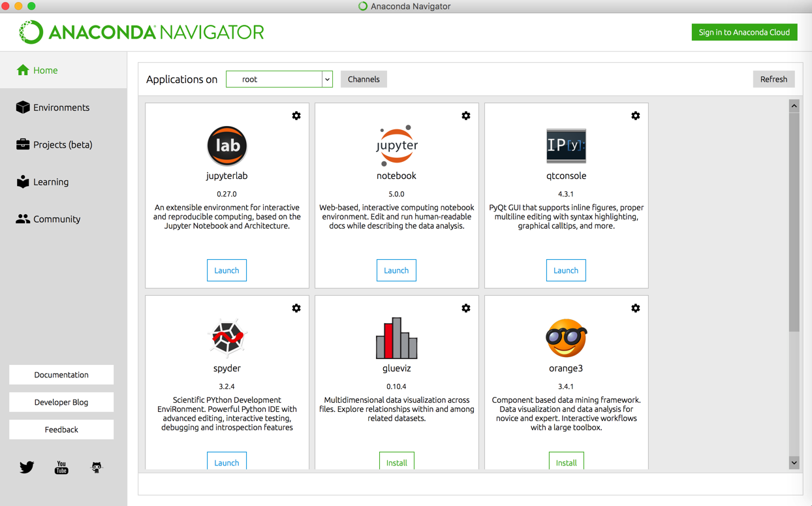Image resolution: width=812 pixels, height=506 pixels.
Task: Open the GitHub octocat icon
Action: click(x=97, y=467)
